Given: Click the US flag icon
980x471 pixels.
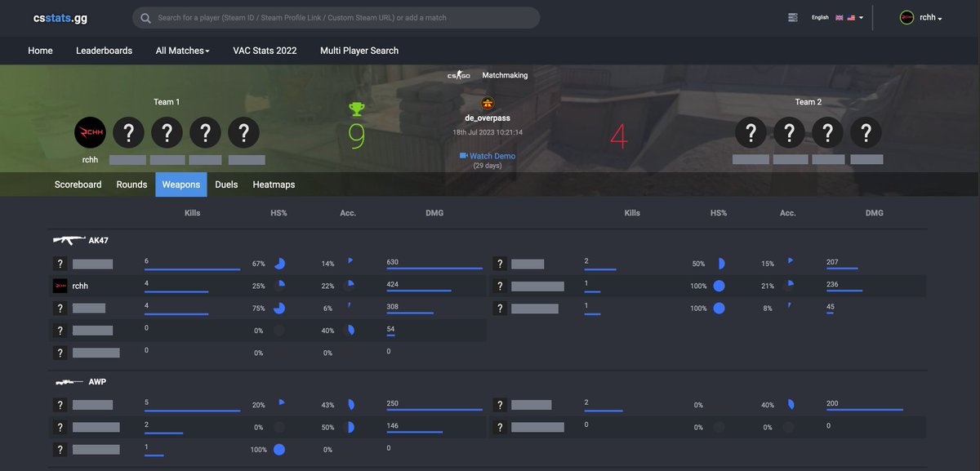Looking at the screenshot, I should click(x=851, y=17).
